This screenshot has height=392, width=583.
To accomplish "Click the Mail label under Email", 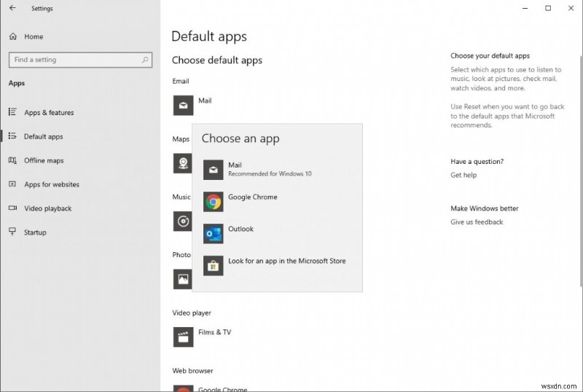I will pos(205,101).
